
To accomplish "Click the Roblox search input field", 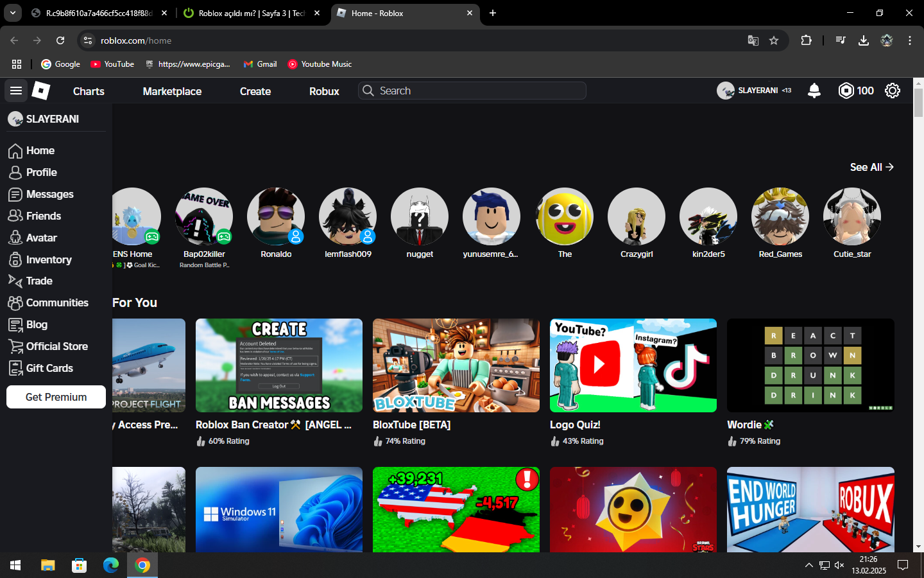I will (x=472, y=91).
